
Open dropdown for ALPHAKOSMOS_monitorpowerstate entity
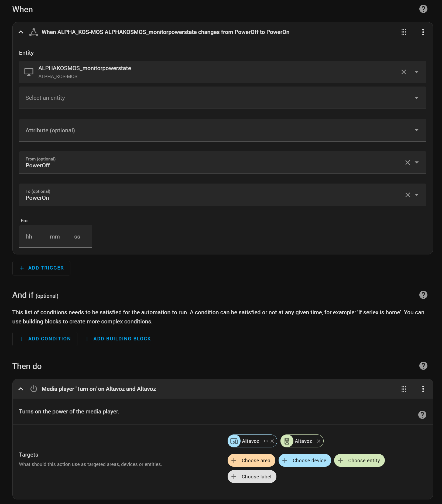pos(416,72)
